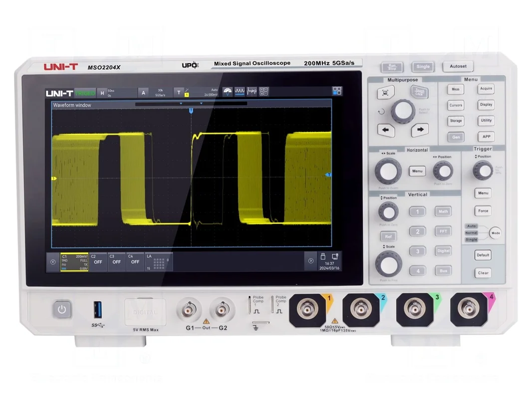Tap the four-square math grid icon
The image size is (532, 399).
pos(264,91)
